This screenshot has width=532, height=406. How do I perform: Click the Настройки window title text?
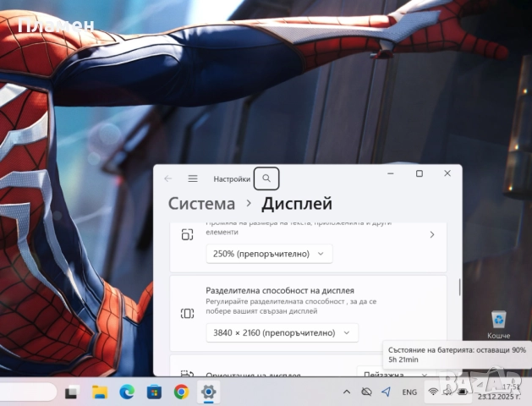tap(232, 178)
